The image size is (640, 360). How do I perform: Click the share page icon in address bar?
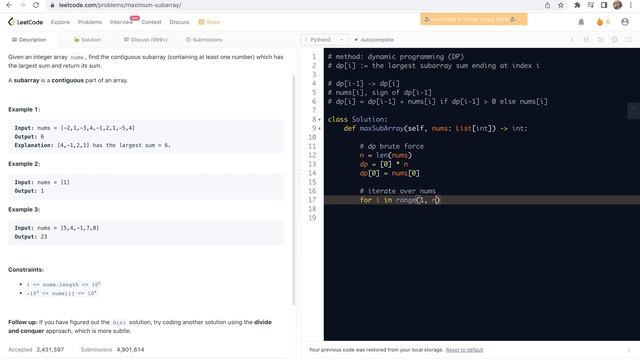pos(547,5)
